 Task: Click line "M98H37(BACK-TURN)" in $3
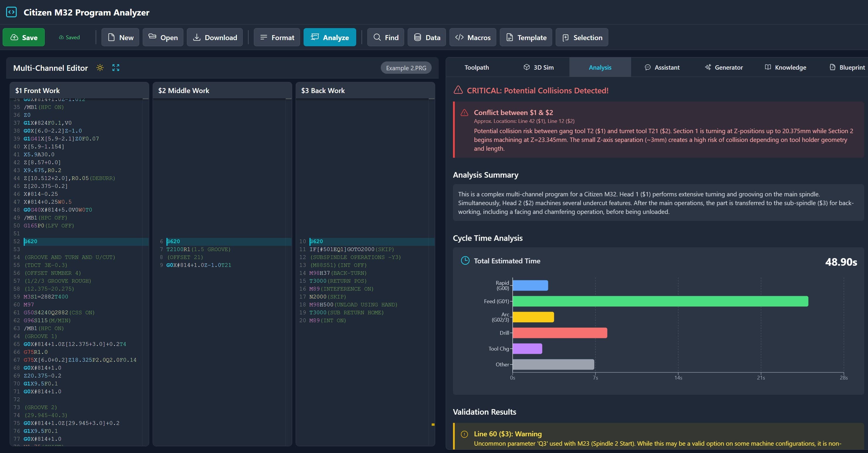pyautogui.click(x=338, y=273)
